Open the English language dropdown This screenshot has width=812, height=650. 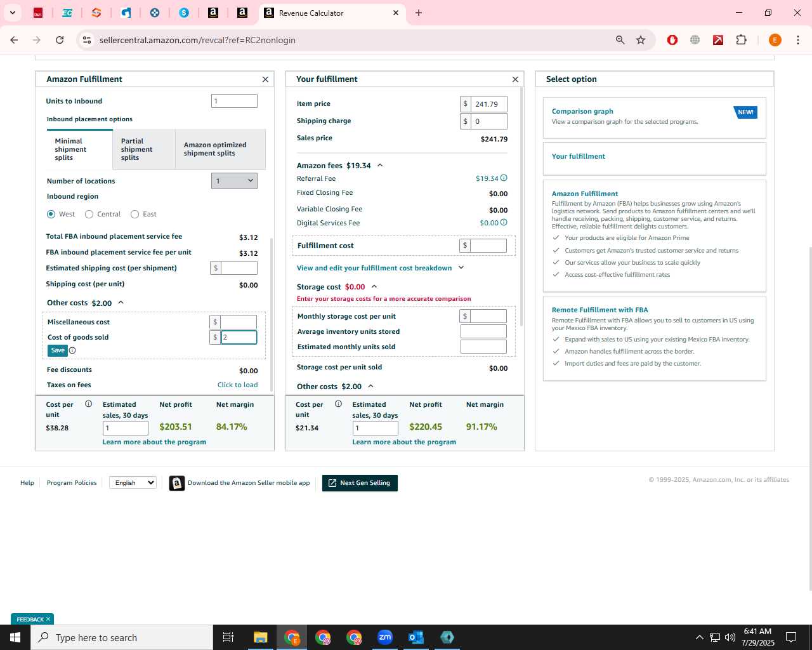click(x=133, y=482)
